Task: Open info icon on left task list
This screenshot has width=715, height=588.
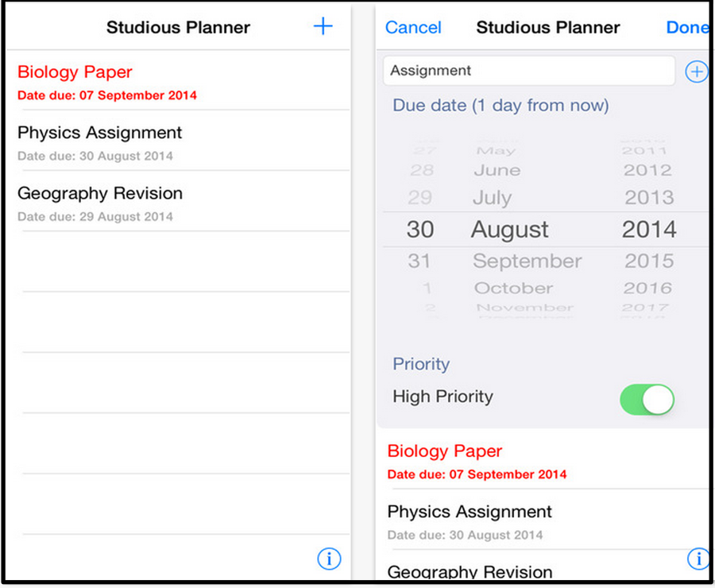Action: pyautogui.click(x=329, y=559)
